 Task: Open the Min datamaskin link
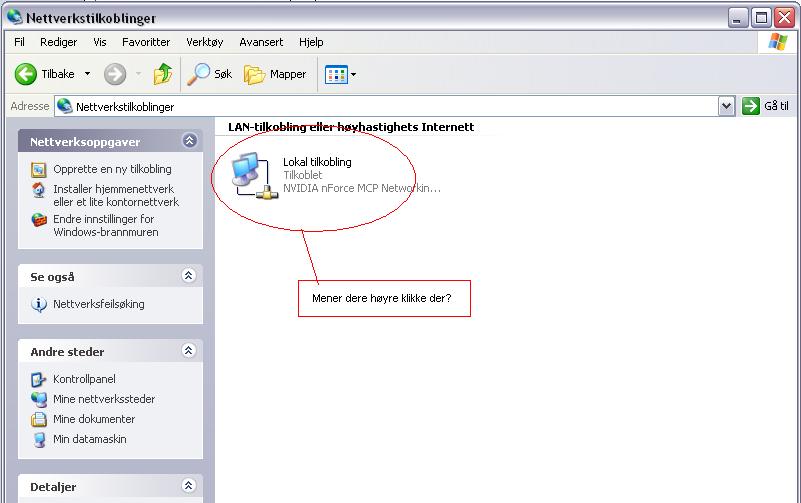click(90, 439)
